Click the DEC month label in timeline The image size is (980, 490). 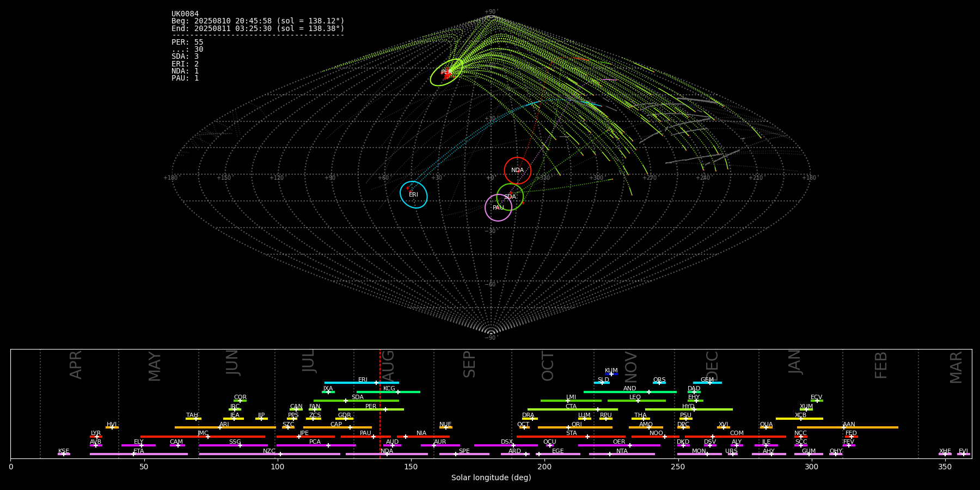pyautogui.click(x=712, y=366)
